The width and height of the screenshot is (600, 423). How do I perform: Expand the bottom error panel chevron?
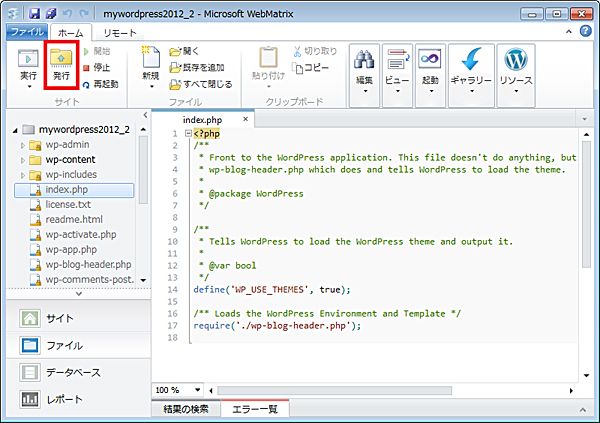[x=582, y=410]
